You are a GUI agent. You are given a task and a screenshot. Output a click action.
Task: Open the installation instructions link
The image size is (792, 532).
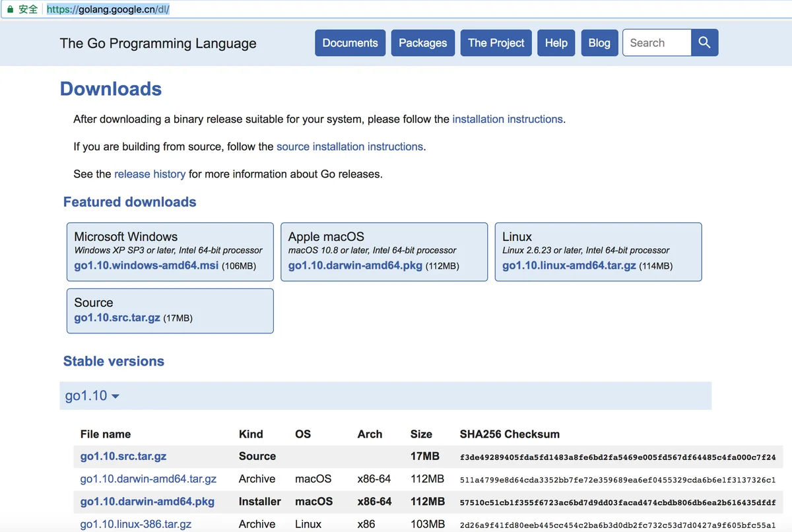[x=508, y=119]
